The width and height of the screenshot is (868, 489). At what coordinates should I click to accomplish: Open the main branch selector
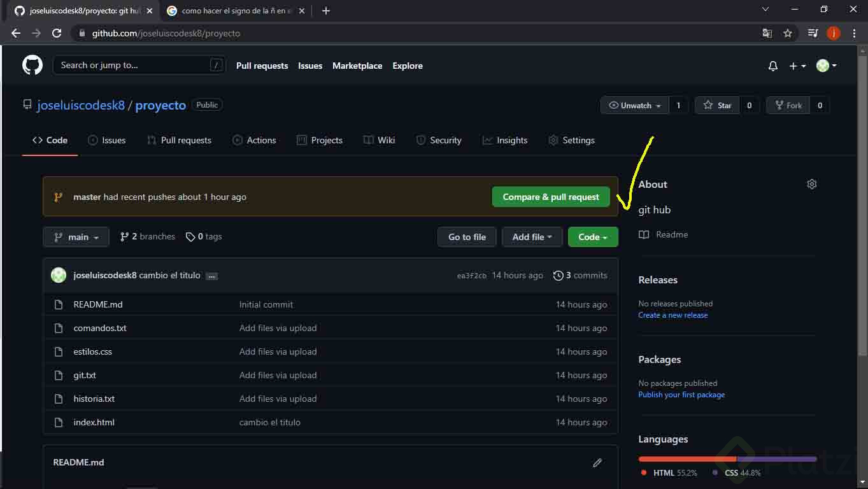point(76,237)
